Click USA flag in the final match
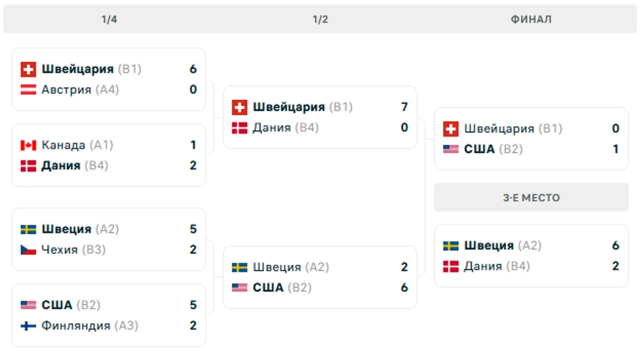This screenshot has height=354, width=644. (x=451, y=149)
